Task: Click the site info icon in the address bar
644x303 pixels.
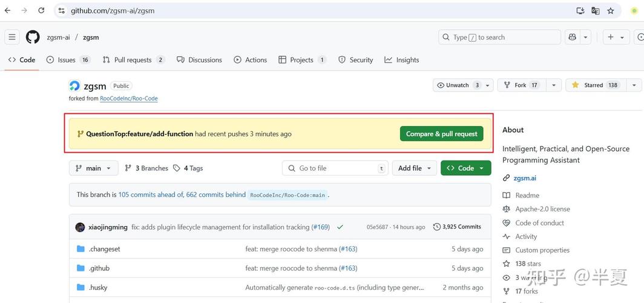Action: [x=61, y=11]
